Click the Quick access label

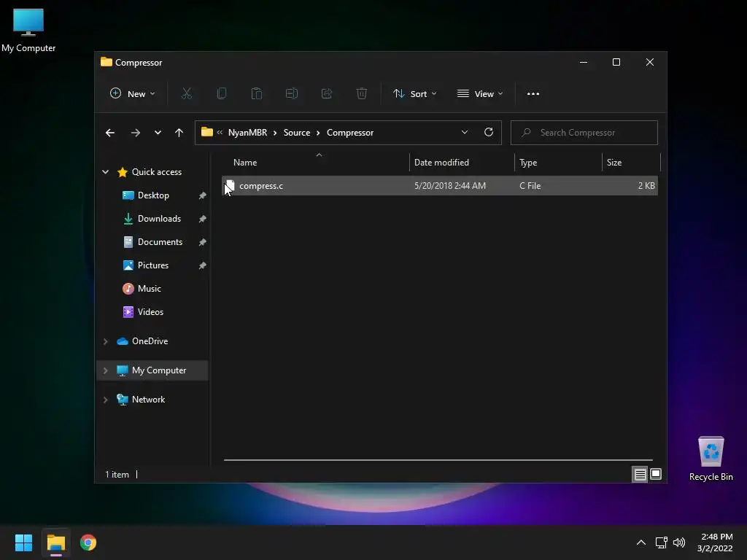pyautogui.click(x=157, y=172)
